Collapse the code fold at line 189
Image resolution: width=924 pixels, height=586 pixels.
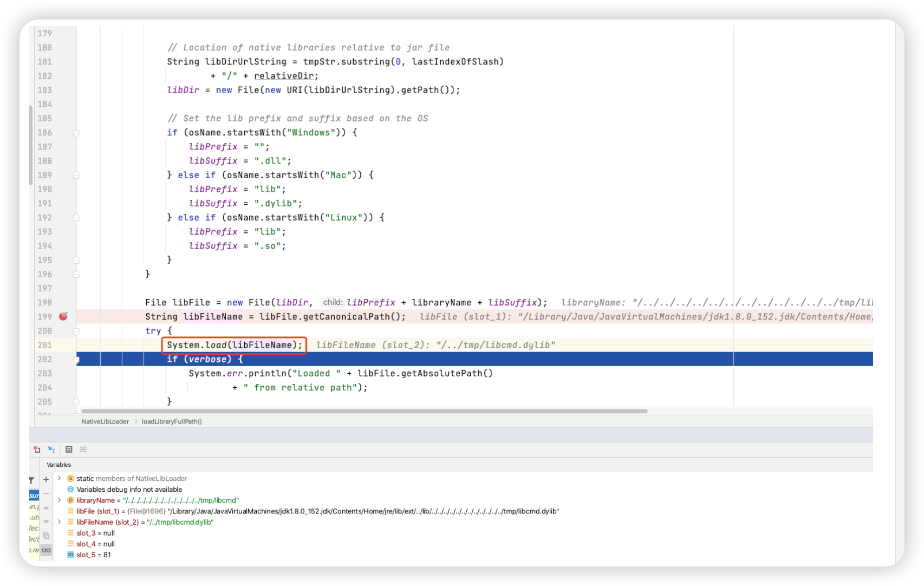(x=76, y=175)
